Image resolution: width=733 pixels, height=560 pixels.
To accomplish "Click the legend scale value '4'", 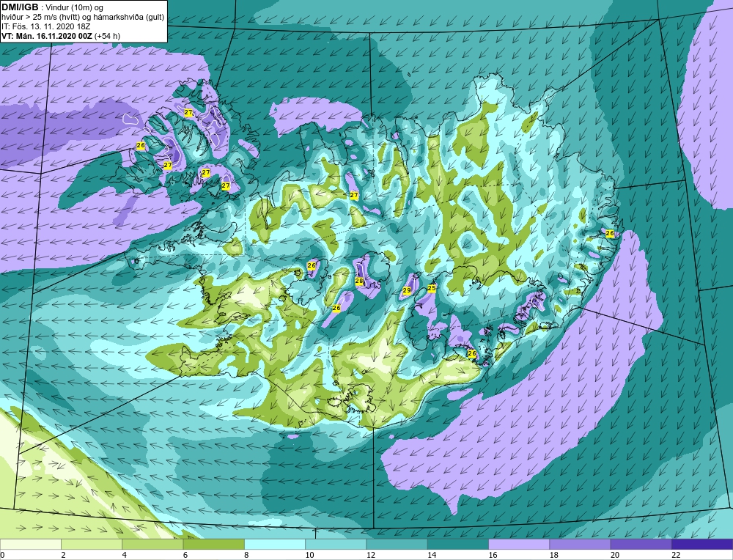I will coord(124,555).
